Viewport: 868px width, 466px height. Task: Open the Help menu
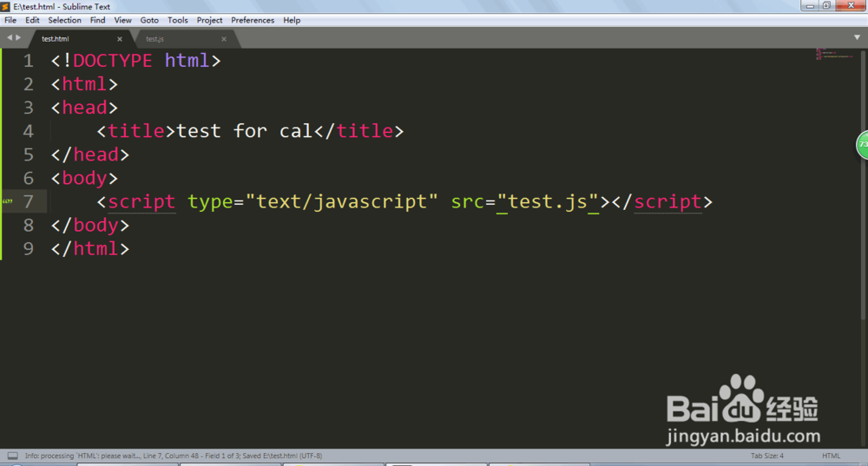click(x=292, y=20)
